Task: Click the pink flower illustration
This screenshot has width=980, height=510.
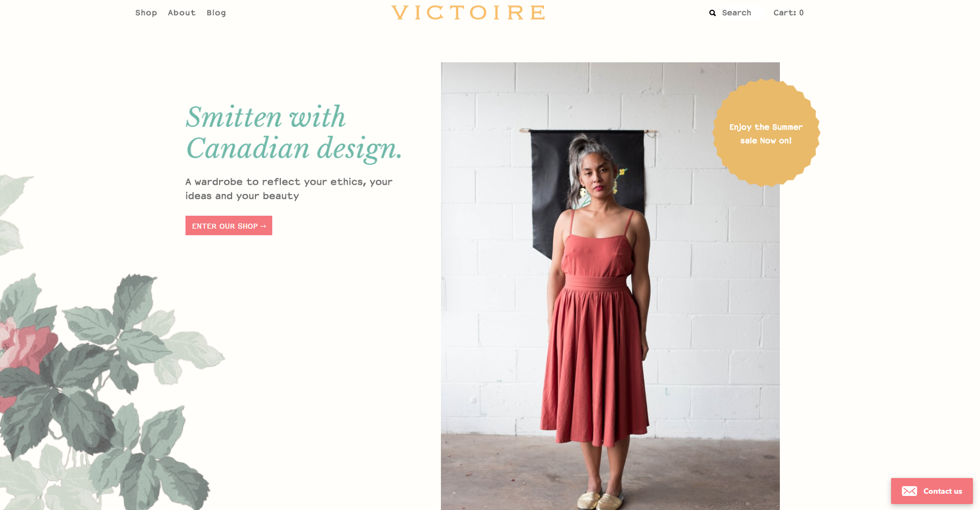Action: coord(24,343)
